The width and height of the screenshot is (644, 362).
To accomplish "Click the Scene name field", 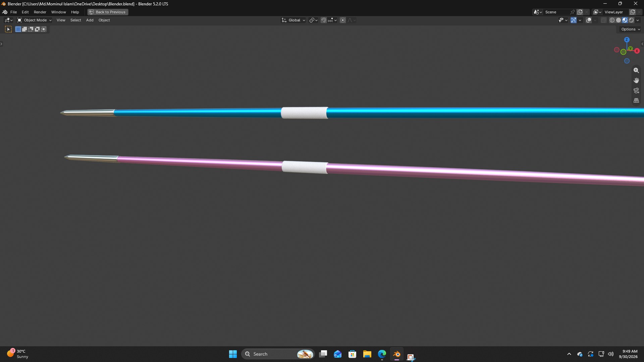I will pyautogui.click(x=556, y=12).
